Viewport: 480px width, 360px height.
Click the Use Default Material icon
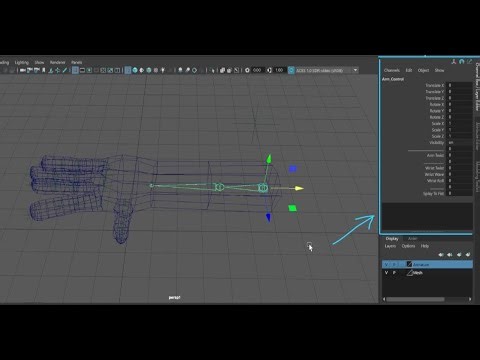142,70
